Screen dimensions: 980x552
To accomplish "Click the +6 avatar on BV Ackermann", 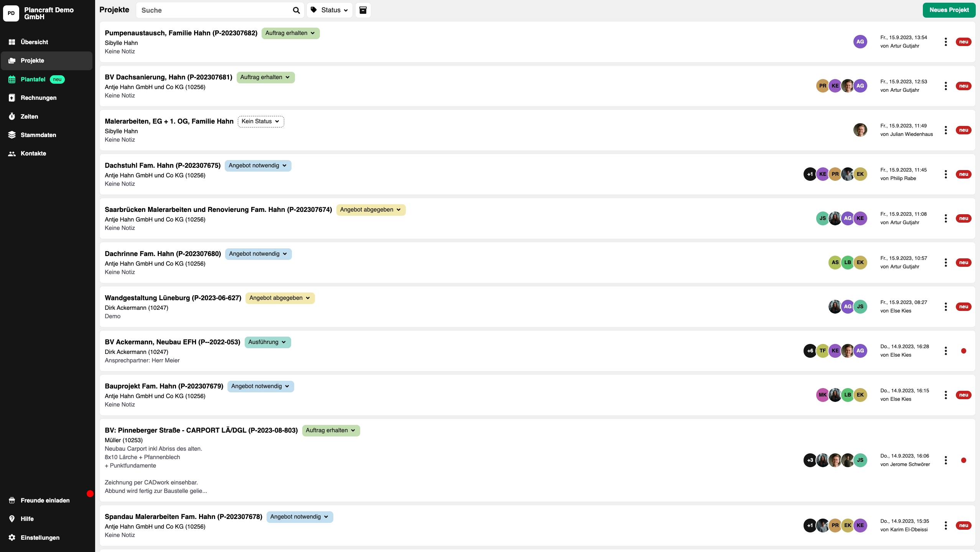I will (810, 351).
